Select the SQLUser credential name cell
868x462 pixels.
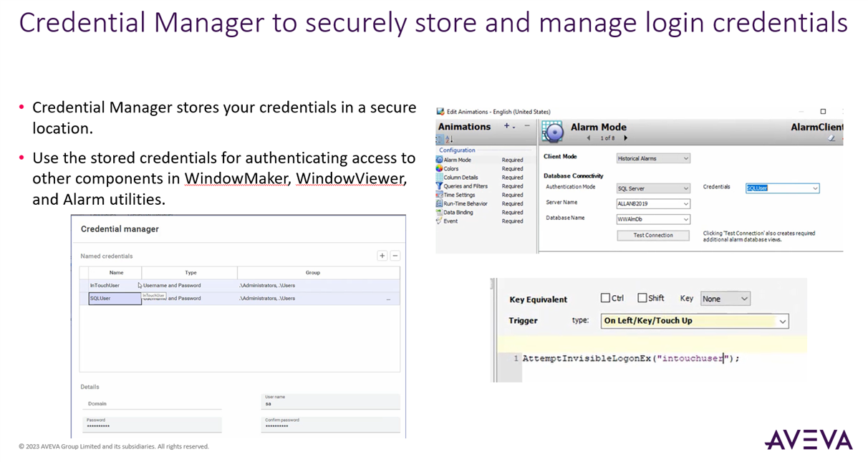point(115,299)
